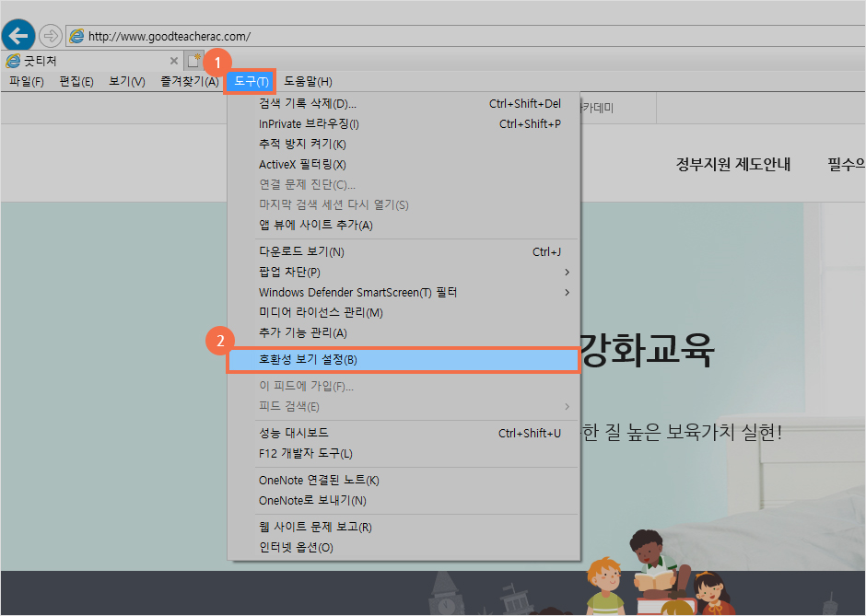Open a new tab with the new tab button
Screen dimensions: 866x616
(193, 60)
